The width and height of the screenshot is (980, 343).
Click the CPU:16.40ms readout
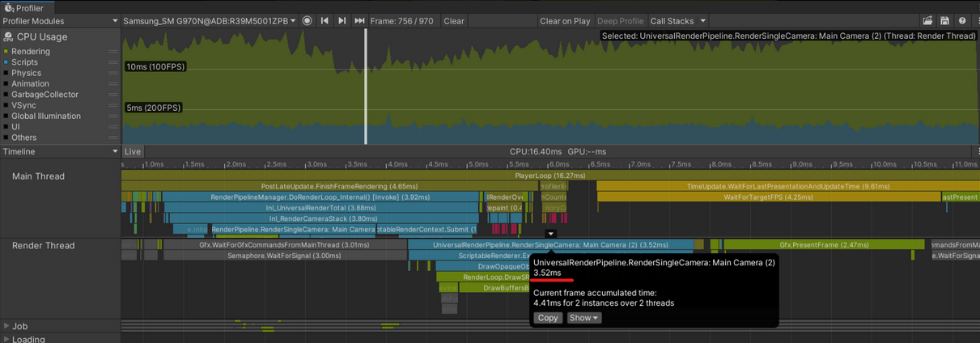coord(536,151)
